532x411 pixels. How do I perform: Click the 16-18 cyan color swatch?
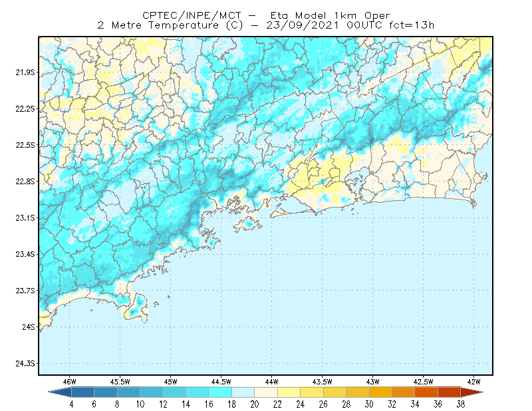click(x=220, y=392)
